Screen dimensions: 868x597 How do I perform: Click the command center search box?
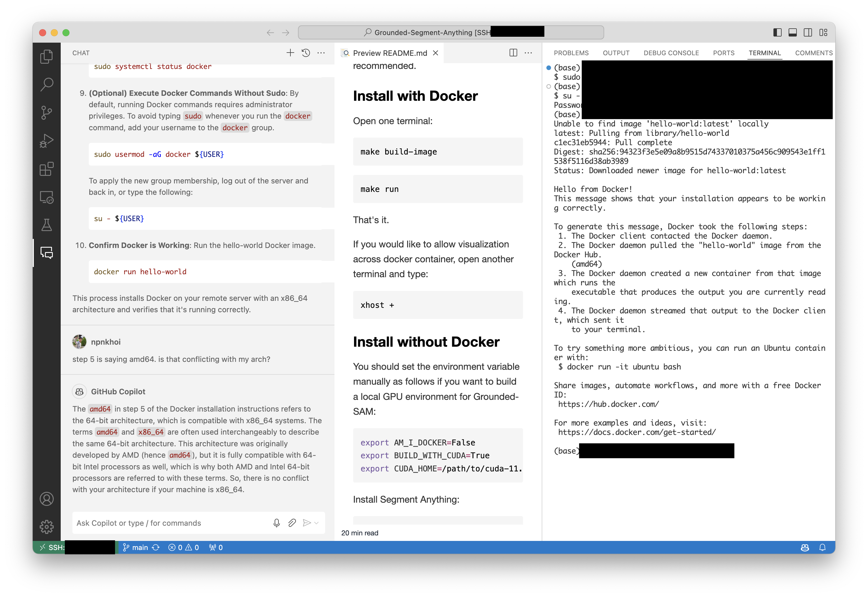point(450,32)
